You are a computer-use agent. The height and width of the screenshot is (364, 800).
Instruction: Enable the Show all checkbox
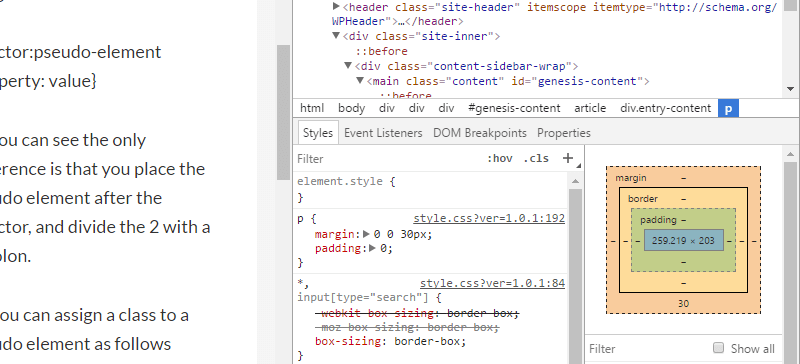point(718,348)
